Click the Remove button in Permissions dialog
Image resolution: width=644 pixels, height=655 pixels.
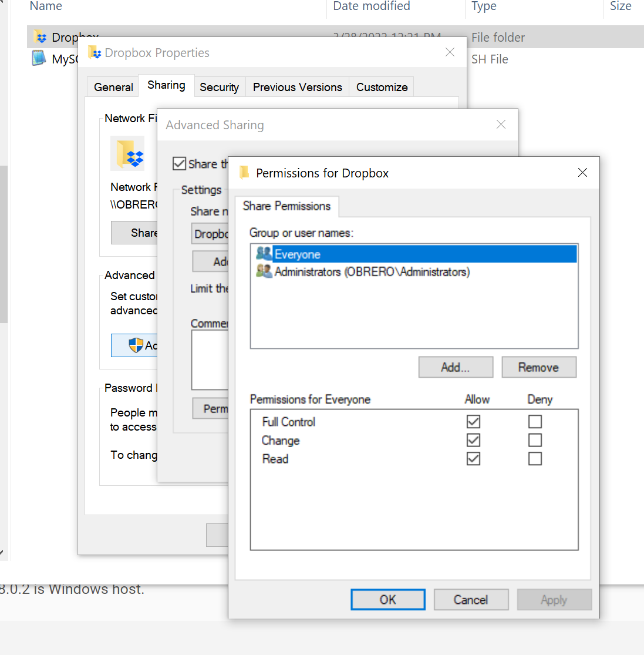point(538,367)
